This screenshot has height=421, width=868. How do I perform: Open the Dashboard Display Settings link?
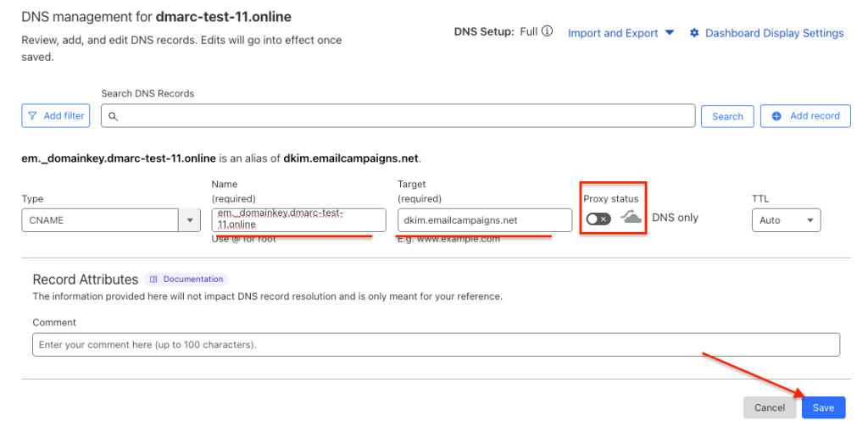[774, 33]
